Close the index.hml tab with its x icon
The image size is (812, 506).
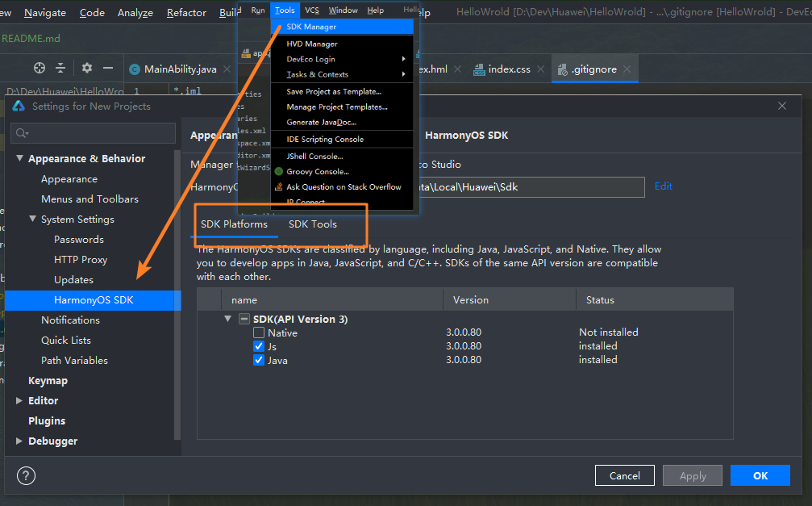coord(457,69)
